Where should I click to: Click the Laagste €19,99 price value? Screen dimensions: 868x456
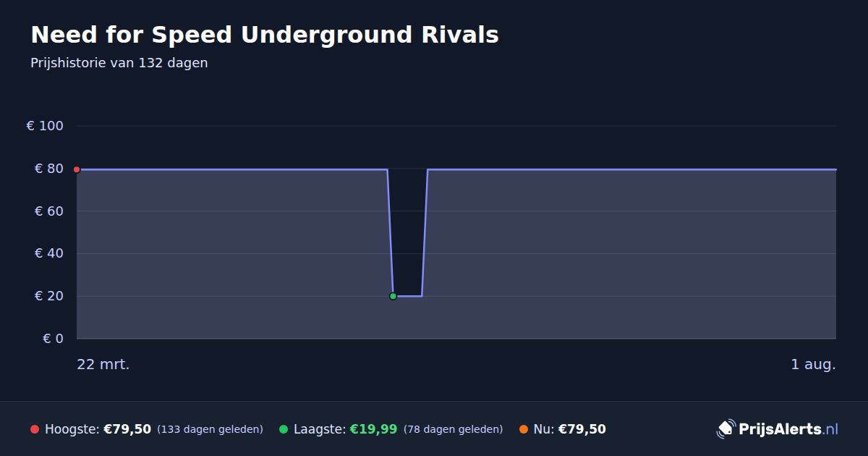point(373,429)
